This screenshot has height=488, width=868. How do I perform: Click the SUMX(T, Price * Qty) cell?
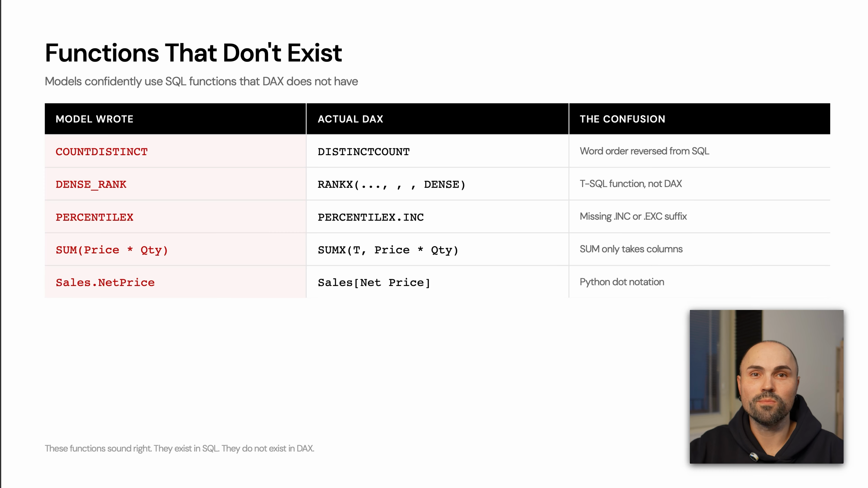pyautogui.click(x=388, y=250)
